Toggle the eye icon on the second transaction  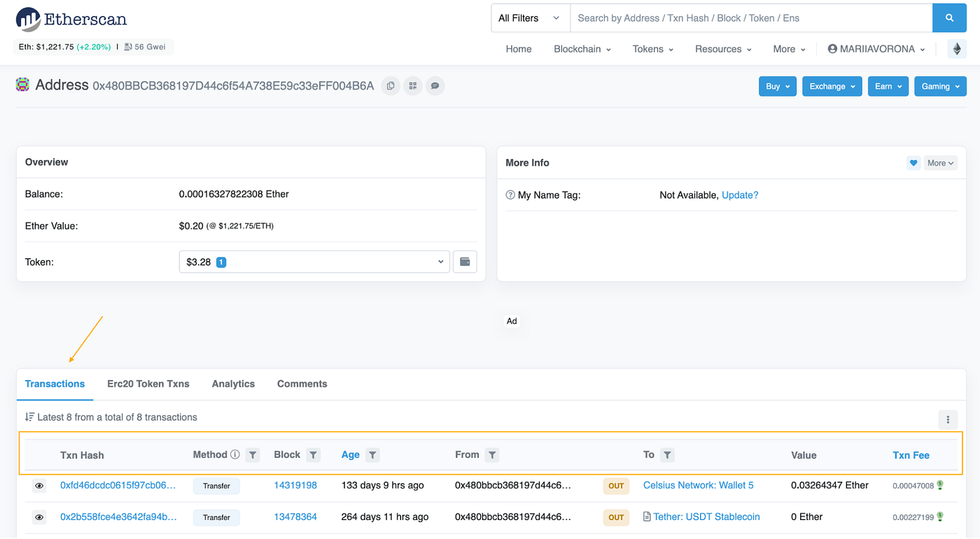pos(39,517)
